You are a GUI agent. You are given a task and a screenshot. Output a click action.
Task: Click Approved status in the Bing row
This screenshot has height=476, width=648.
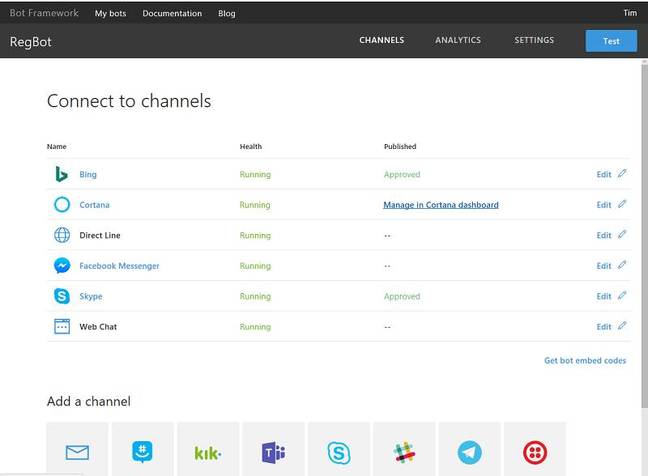[x=402, y=174]
